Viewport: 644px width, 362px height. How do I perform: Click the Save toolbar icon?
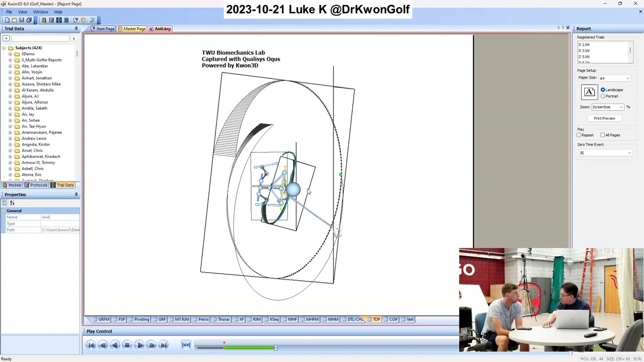click(21, 20)
